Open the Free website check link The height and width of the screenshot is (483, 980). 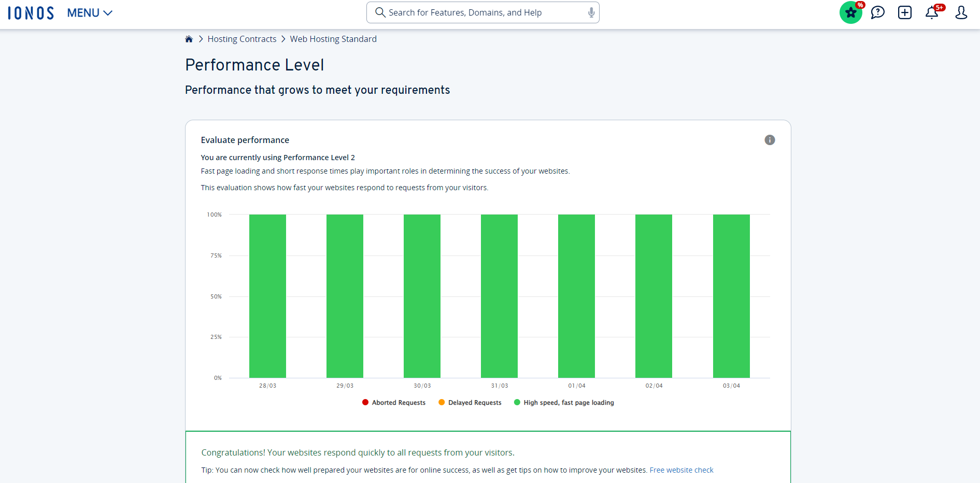[x=681, y=470]
